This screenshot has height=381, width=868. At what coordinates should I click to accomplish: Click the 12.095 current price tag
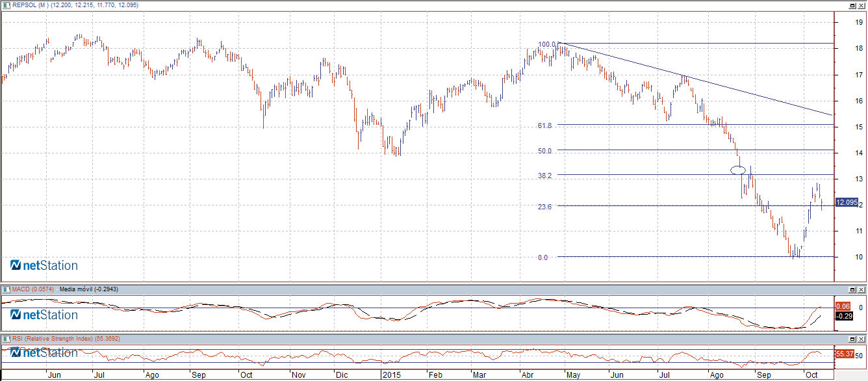[x=847, y=202]
